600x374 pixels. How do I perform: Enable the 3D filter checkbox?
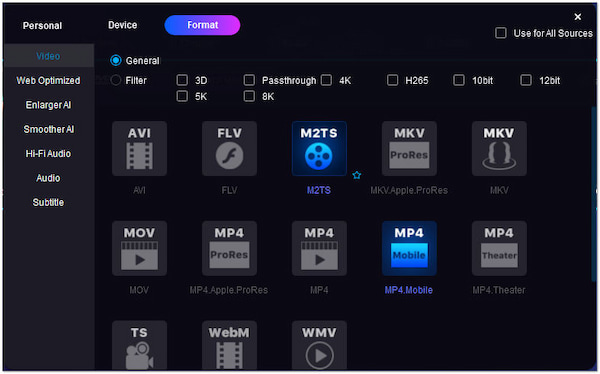[182, 80]
